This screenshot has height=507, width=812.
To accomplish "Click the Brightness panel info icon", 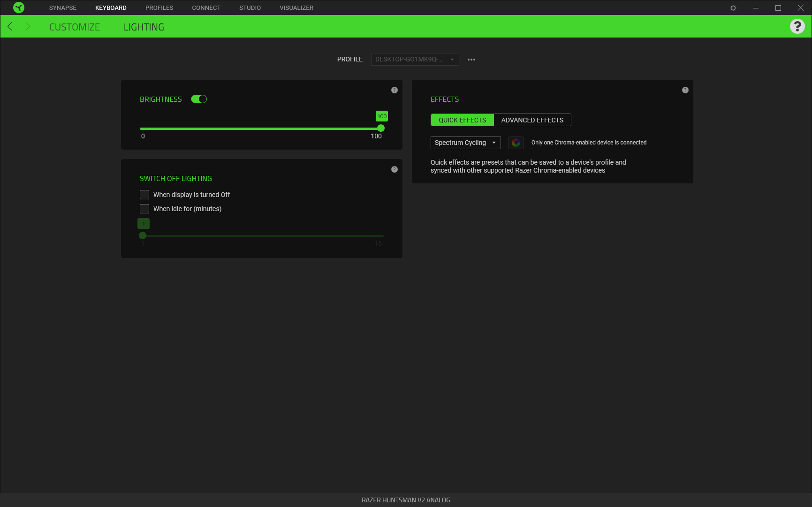I will (395, 90).
